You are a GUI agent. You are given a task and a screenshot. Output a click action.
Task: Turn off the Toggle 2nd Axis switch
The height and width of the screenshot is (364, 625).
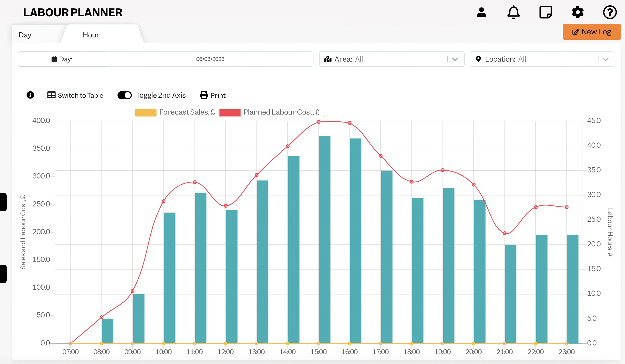click(124, 95)
